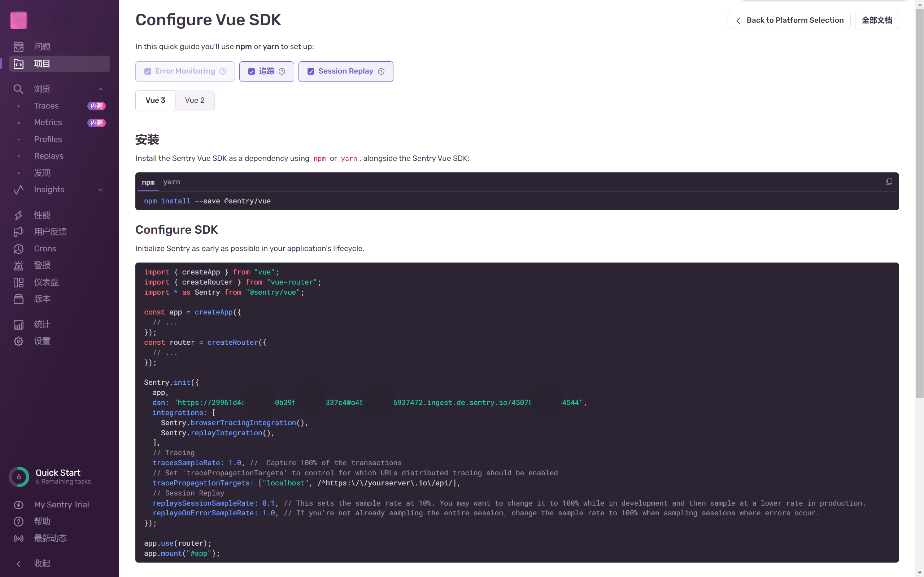
Task: Open the Stats (统计) chart icon
Action: [x=18, y=324]
